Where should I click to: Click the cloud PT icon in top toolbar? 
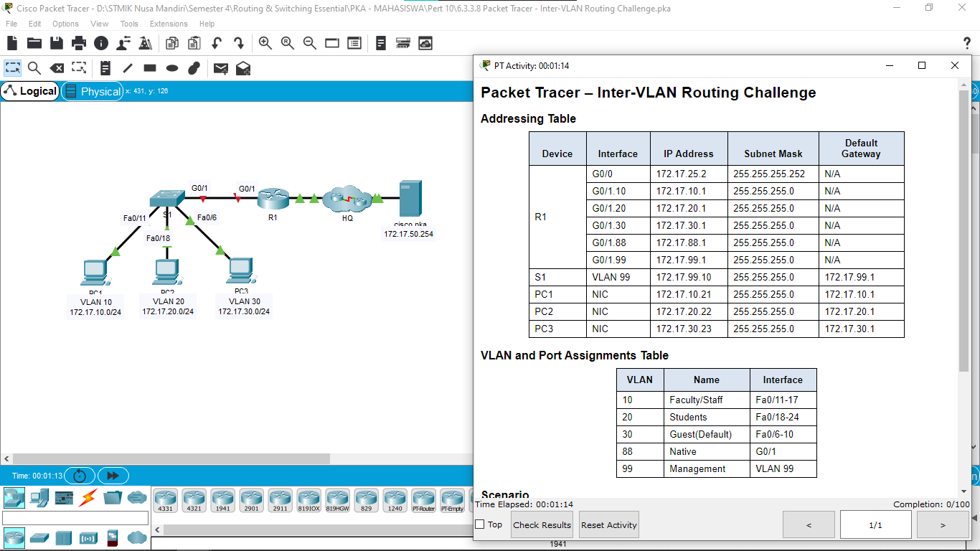[x=425, y=43]
